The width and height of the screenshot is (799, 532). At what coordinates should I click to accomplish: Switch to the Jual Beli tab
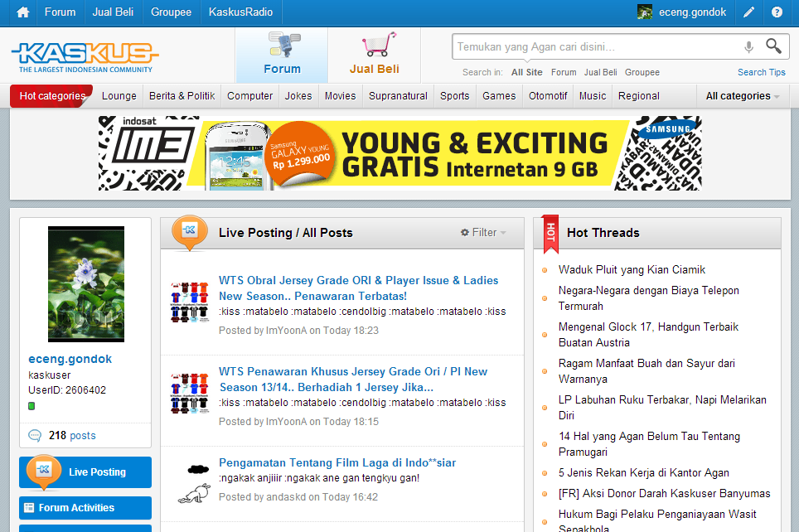pos(374,56)
